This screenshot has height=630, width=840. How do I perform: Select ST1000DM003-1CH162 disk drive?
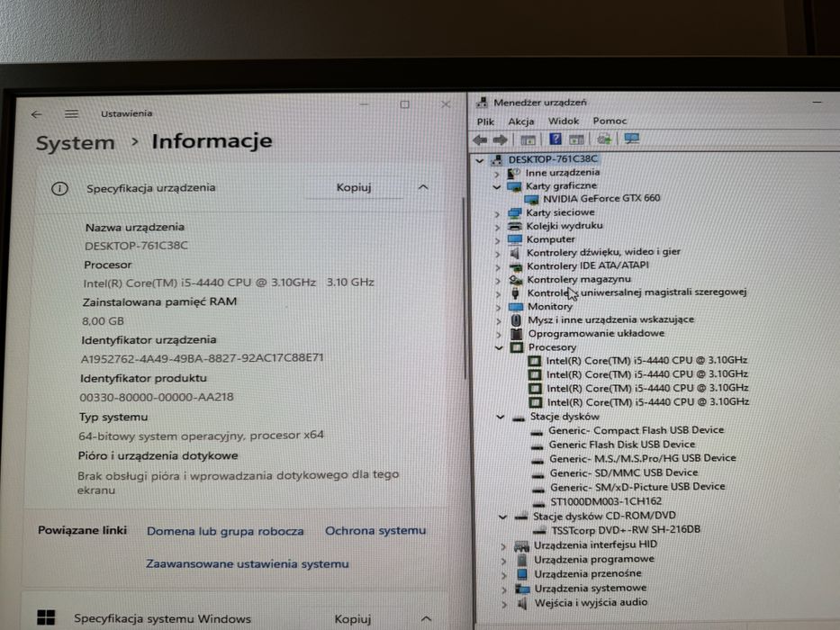tap(606, 502)
